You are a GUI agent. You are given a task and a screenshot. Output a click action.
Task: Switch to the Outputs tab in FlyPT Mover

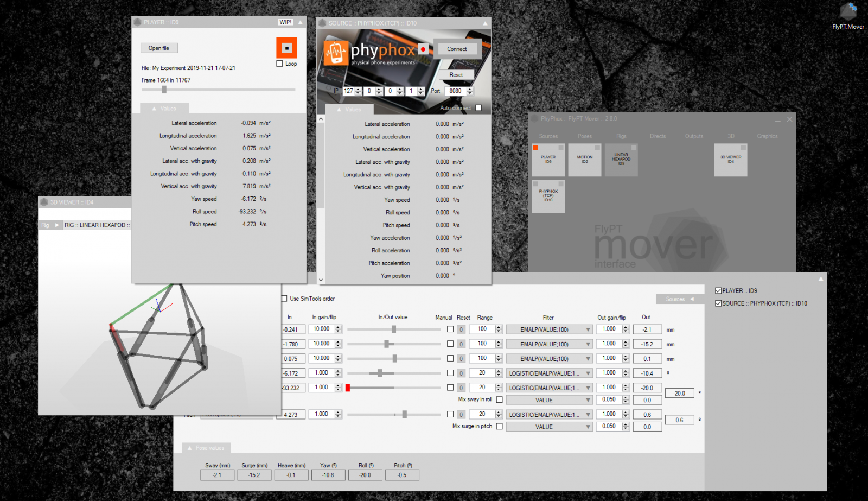(x=694, y=136)
